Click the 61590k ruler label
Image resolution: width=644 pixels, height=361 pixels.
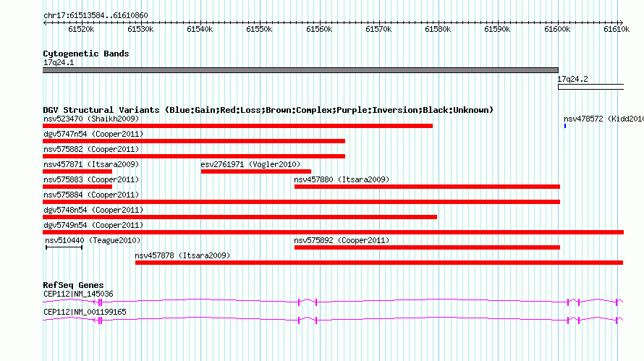tap(497, 29)
